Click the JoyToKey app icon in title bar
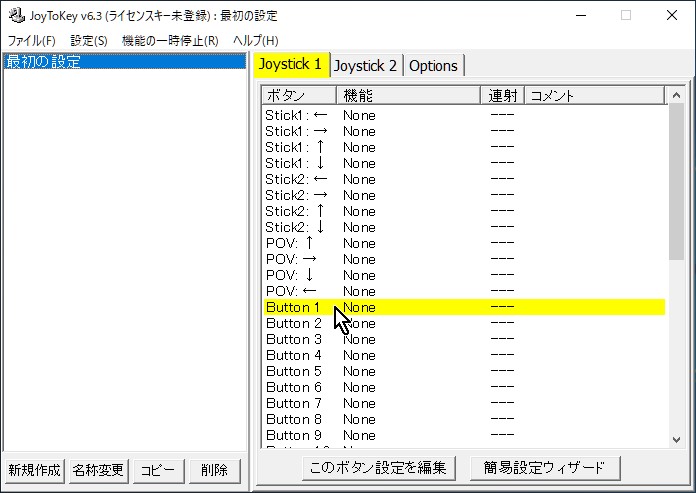Image resolution: width=696 pixels, height=493 pixels. tap(17, 16)
